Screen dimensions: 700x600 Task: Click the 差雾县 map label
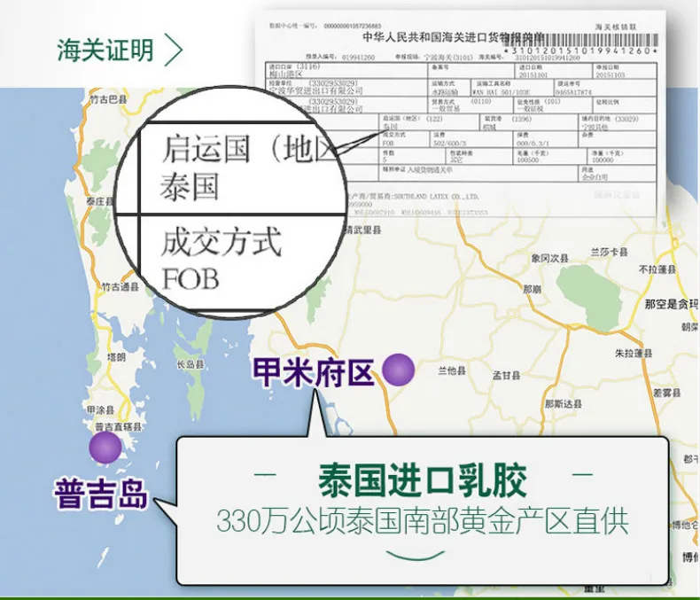click(667, 393)
